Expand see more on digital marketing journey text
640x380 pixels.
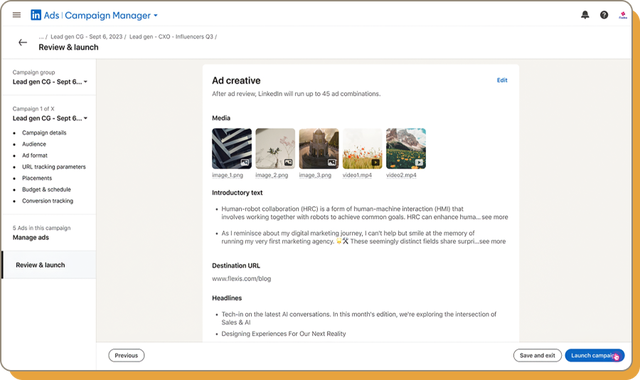(x=492, y=242)
